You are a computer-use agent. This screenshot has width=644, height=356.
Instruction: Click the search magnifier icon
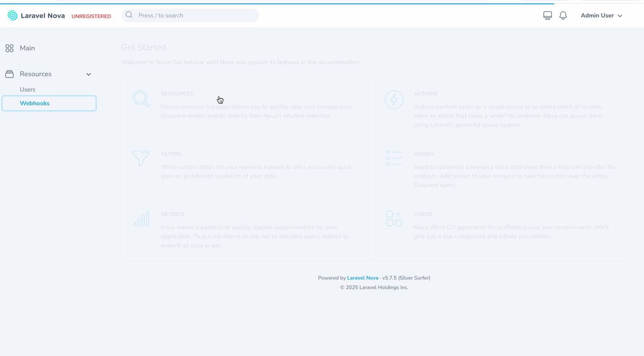(129, 15)
